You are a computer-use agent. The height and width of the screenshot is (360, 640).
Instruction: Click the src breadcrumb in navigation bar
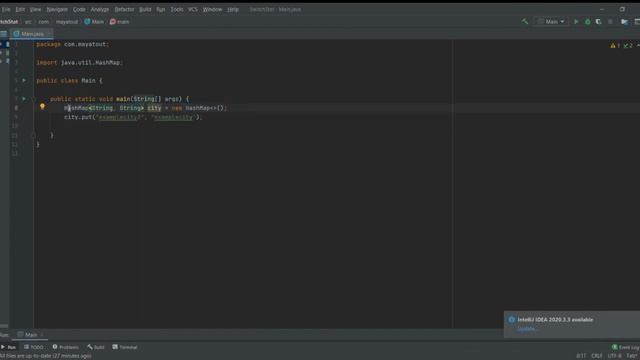(28, 22)
